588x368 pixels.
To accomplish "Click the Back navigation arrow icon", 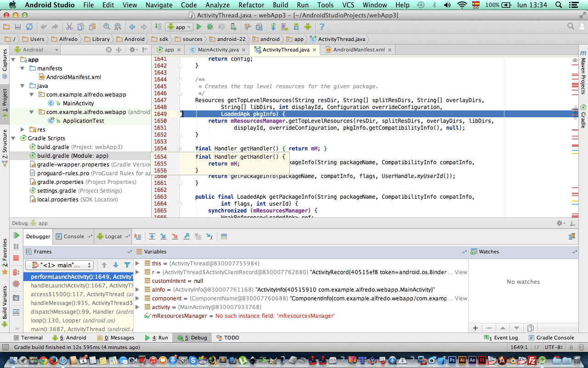I will pyautogui.click(x=132, y=27).
